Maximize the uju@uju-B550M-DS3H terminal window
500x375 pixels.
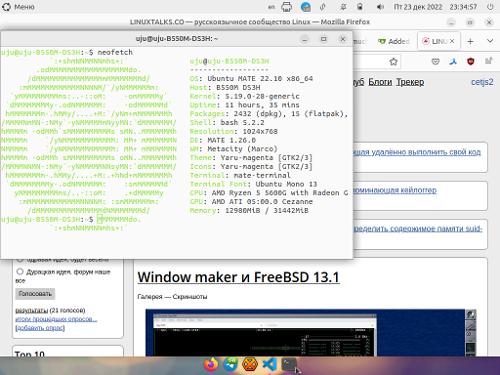coord(323,39)
